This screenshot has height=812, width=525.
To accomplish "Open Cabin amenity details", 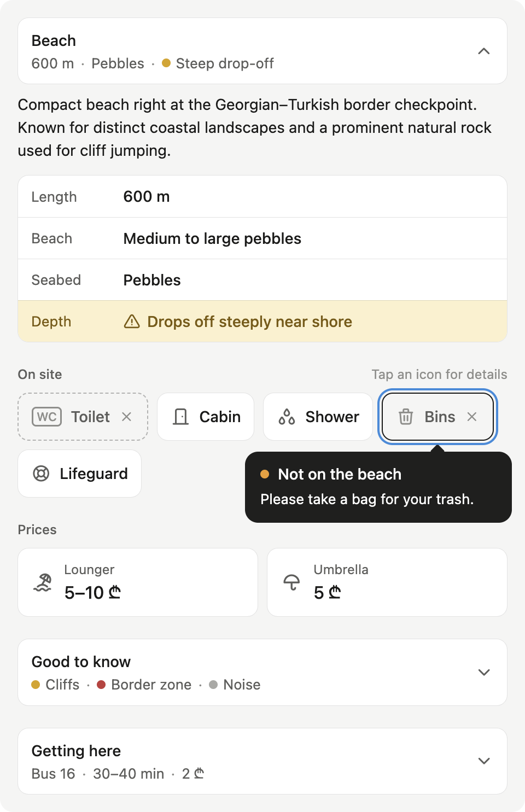I will (x=206, y=417).
